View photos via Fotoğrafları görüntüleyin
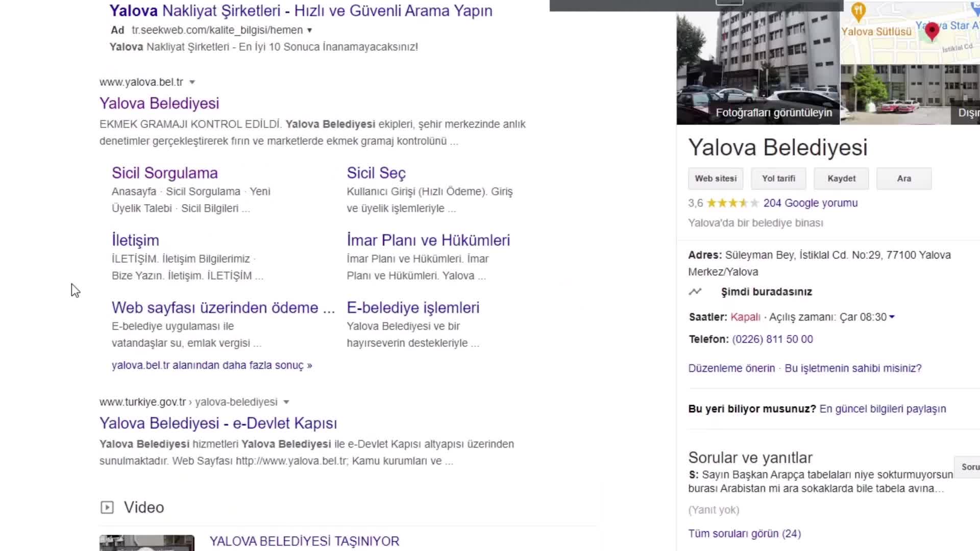The image size is (980, 551). [x=774, y=113]
